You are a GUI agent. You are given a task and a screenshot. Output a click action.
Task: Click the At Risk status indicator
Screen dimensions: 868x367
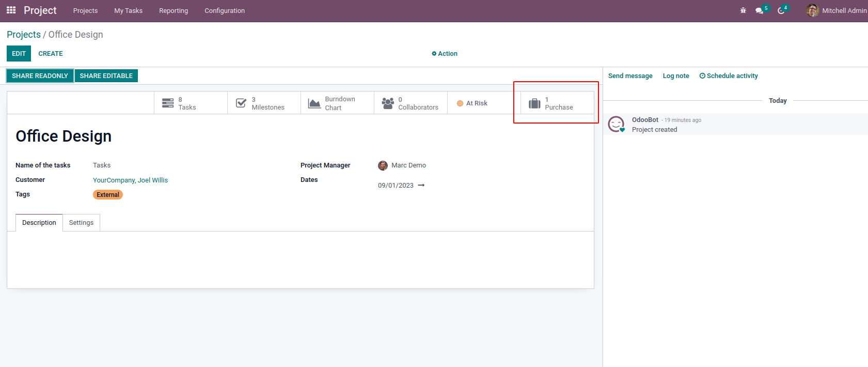pos(472,103)
